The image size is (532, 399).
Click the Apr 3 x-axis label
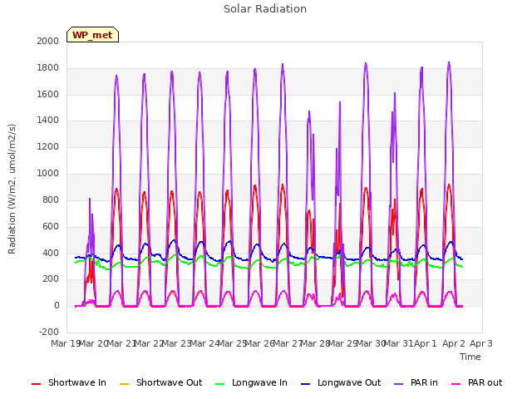tap(481, 343)
